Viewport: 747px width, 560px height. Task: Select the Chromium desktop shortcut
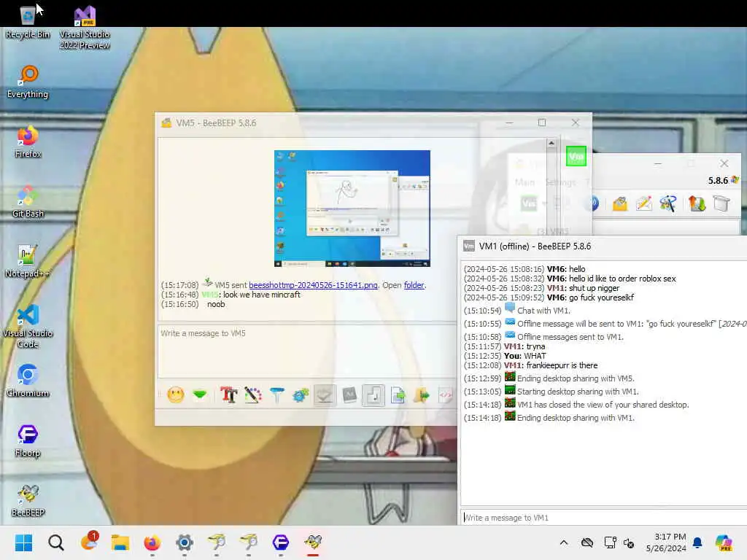tap(28, 381)
